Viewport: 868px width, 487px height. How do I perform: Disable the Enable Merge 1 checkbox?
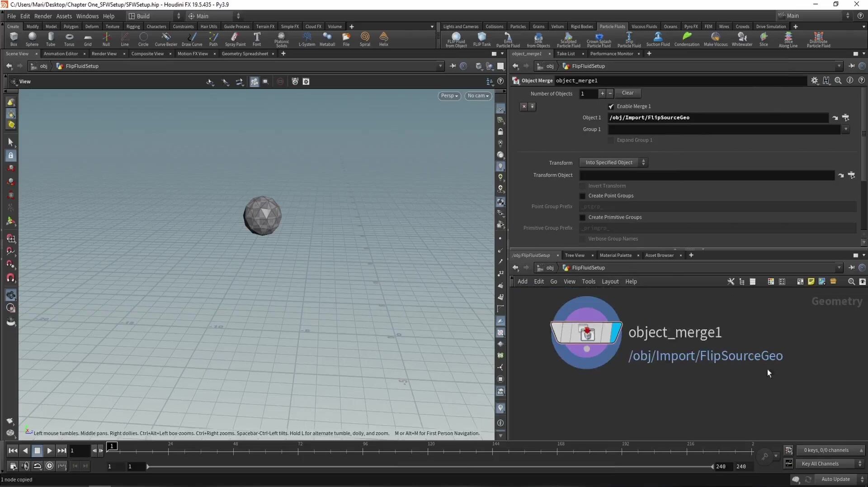(x=611, y=107)
